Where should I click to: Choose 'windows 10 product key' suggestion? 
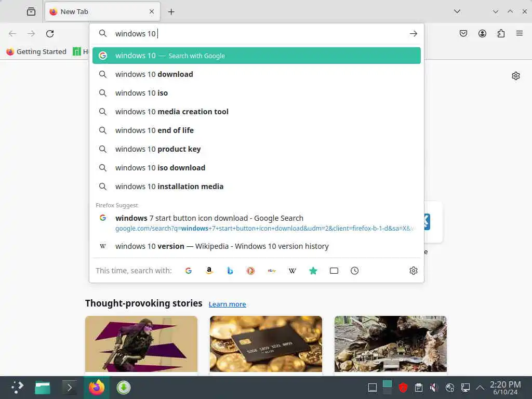pyautogui.click(x=257, y=149)
